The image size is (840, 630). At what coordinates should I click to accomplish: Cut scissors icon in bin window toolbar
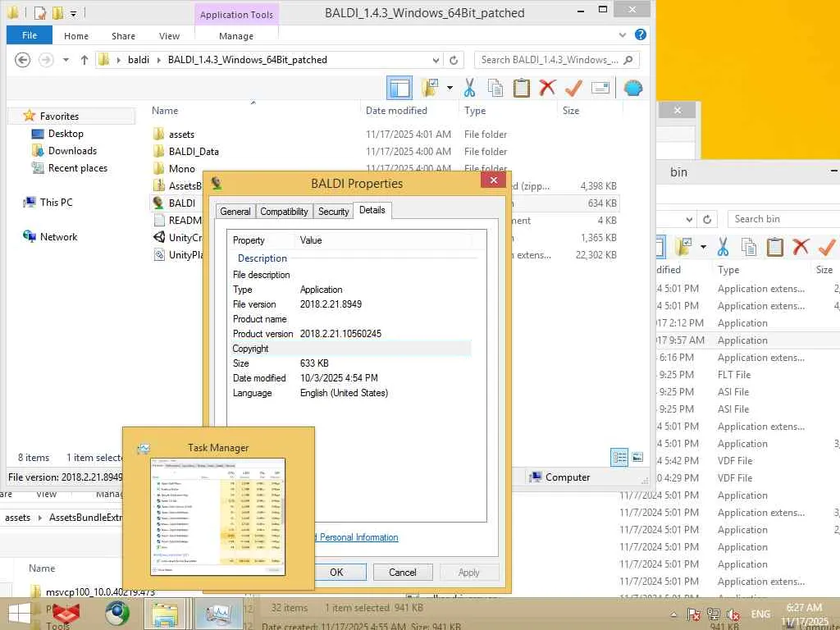(723, 247)
